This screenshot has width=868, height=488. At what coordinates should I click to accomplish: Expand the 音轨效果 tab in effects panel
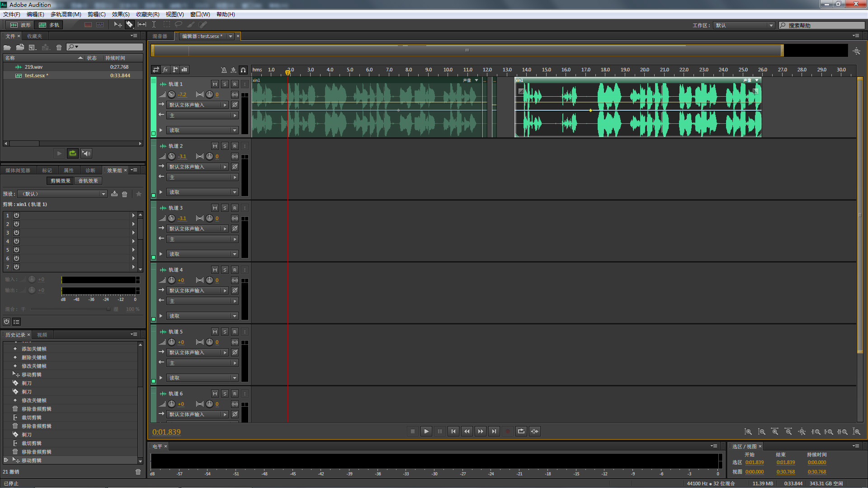click(87, 181)
